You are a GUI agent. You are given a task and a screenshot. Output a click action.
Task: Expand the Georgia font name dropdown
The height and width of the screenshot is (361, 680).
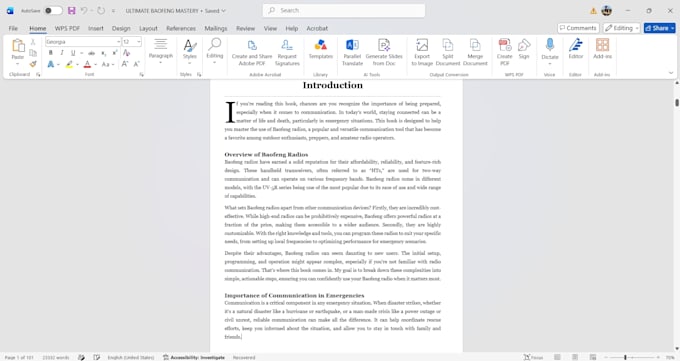(x=118, y=42)
